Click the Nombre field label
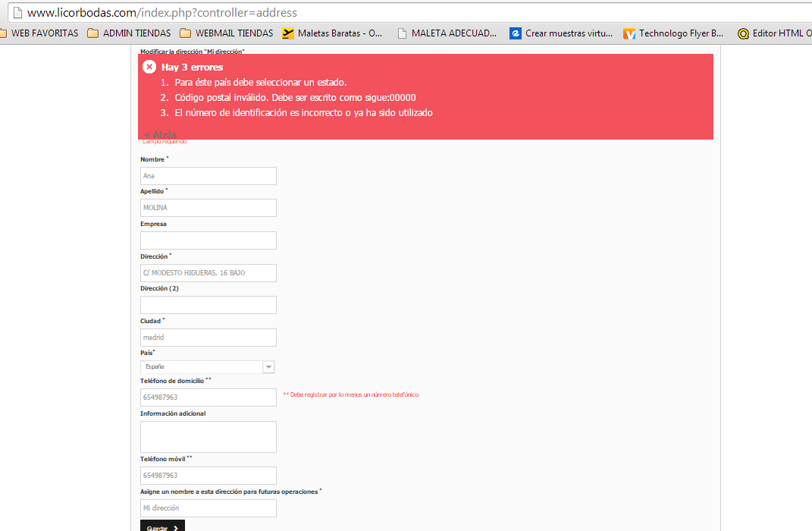The width and height of the screenshot is (812, 531). pos(152,159)
